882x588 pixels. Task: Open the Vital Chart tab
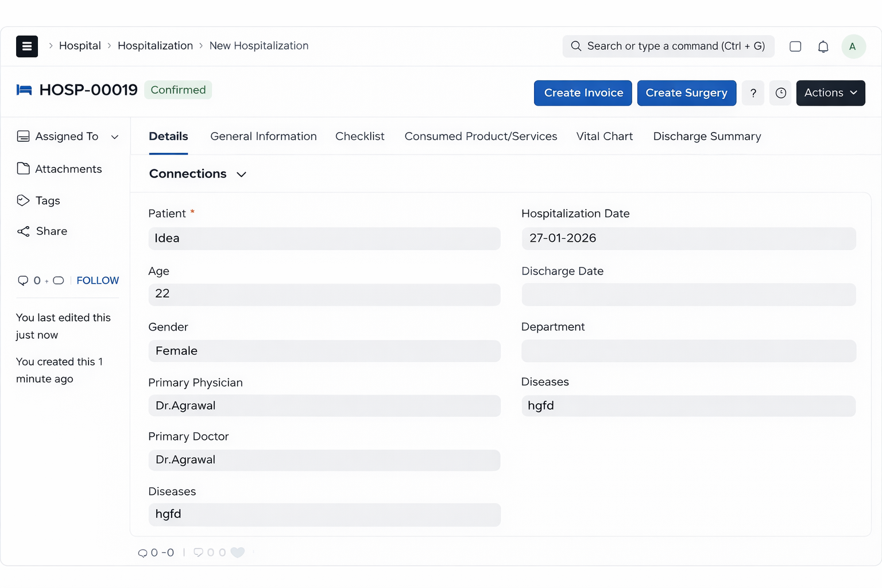(x=605, y=136)
